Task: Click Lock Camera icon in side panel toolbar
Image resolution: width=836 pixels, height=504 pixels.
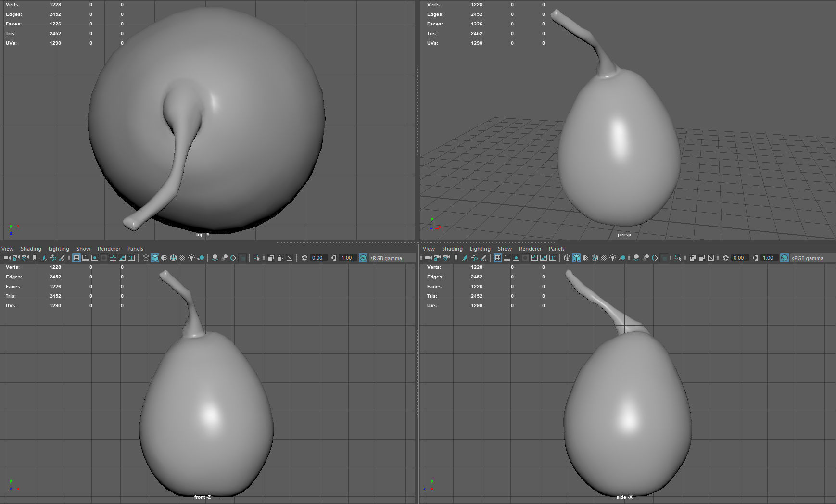Action: click(438, 258)
